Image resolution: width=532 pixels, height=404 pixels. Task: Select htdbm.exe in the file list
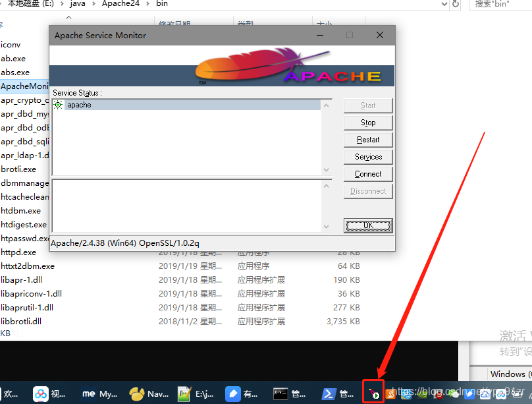pyautogui.click(x=20, y=211)
